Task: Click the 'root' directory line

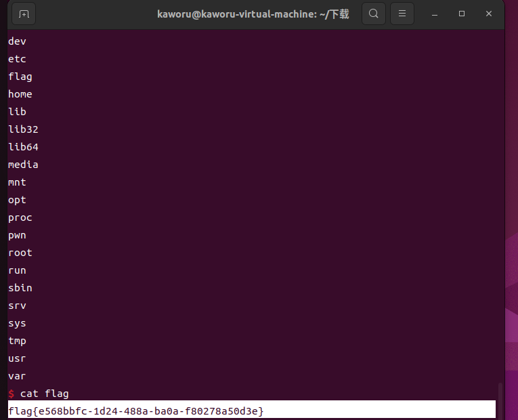Action: 20,253
